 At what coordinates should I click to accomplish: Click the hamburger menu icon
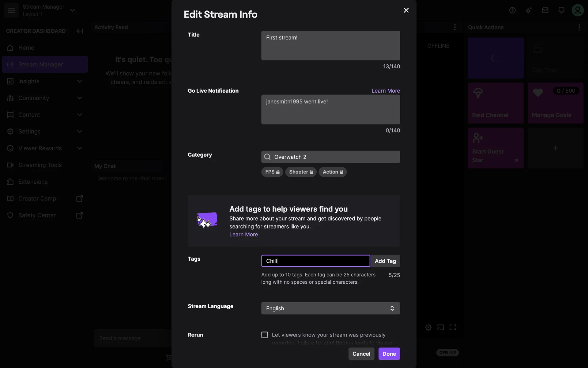click(11, 10)
